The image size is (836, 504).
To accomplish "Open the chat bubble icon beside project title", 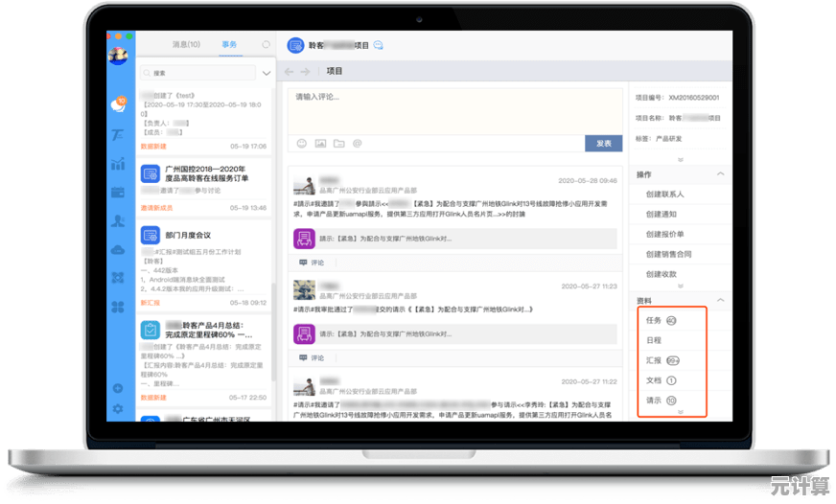I will pyautogui.click(x=379, y=45).
